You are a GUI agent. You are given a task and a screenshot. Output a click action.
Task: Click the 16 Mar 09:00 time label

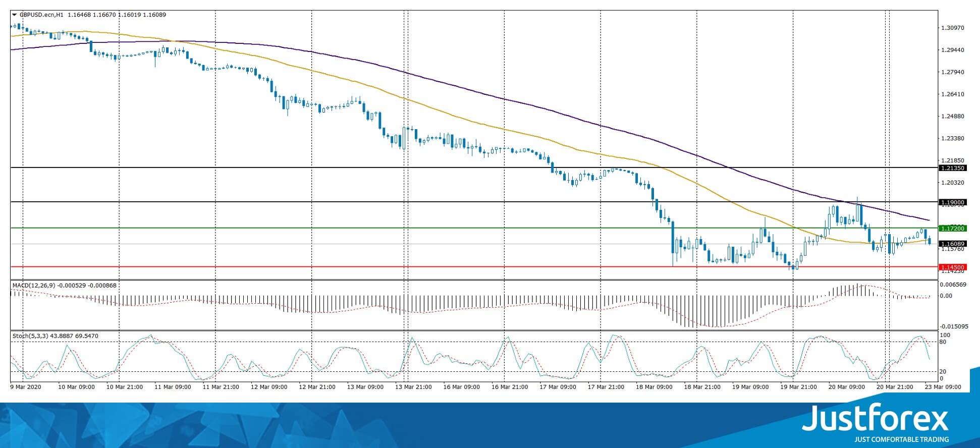[462, 387]
